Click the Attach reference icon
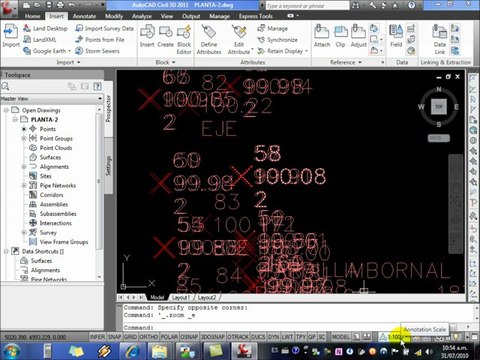The height and width of the screenshot is (360, 480). 322,36
